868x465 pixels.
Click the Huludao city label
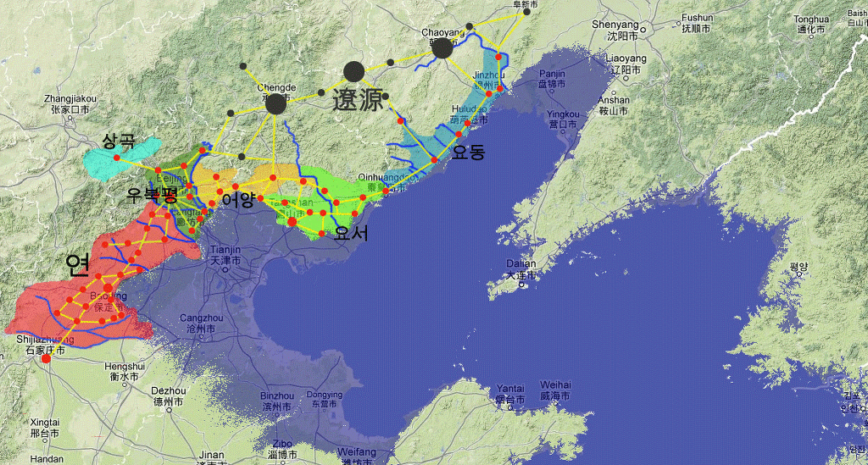click(x=470, y=113)
